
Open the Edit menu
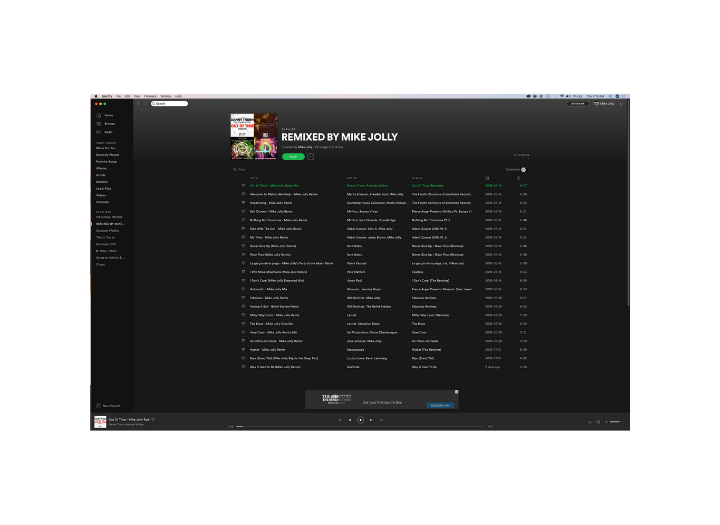127,96
